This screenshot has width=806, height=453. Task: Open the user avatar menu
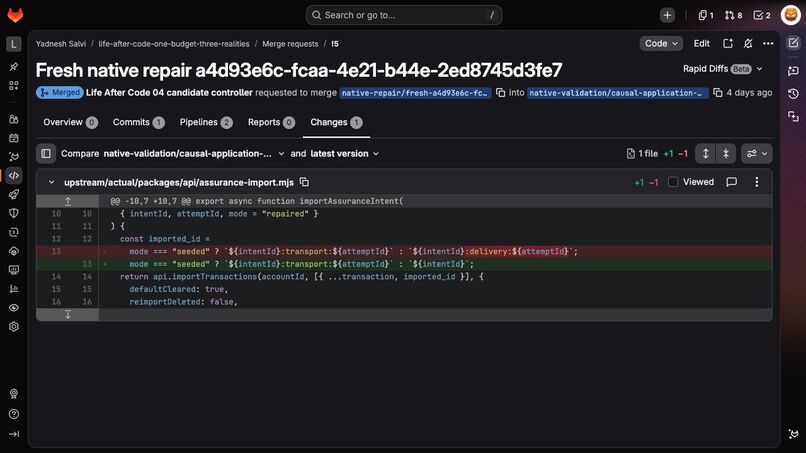point(791,15)
